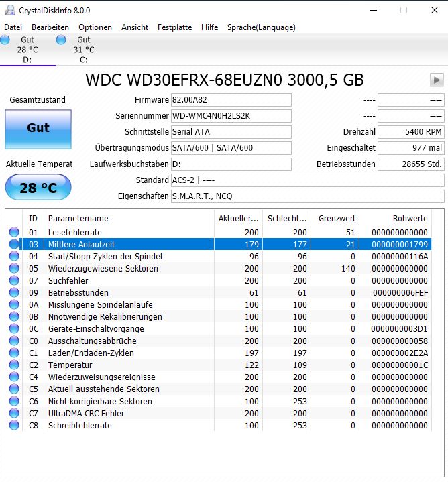Select the Wiederzugewiesene Sektoren parameter name
Screen dimensions: 448x482
click(103, 269)
